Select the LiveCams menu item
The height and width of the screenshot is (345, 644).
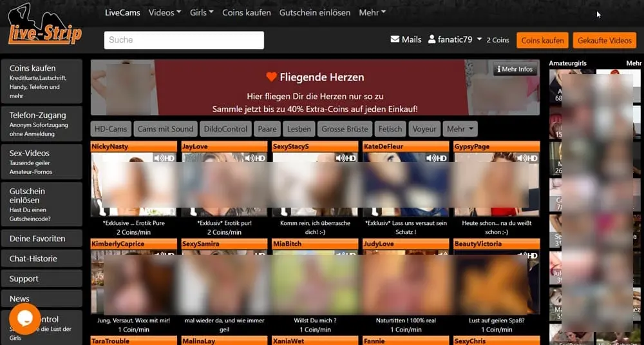[x=122, y=12]
